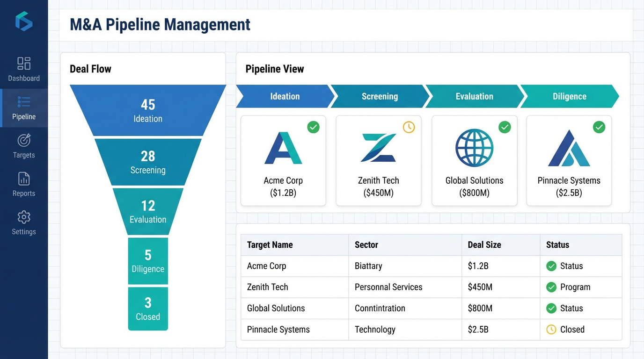The width and height of the screenshot is (644, 359).
Task: Toggle the pending clock indicator on Zenith Tech
Action: [x=409, y=127]
